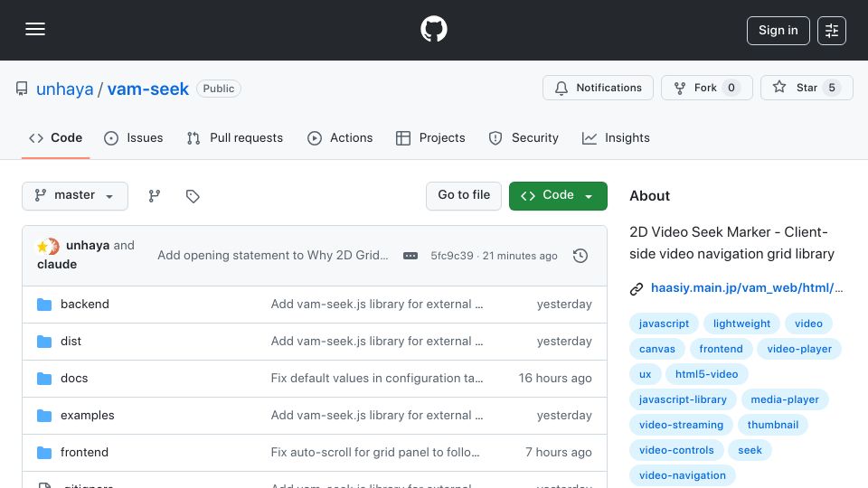The image size is (868, 488).
Task: Open the docs folder
Action: (x=74, y=378)
